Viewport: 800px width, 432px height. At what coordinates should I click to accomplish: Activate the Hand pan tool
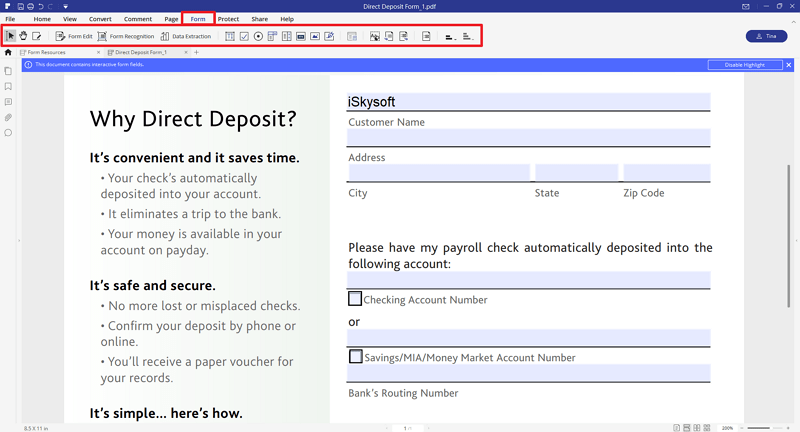(23, 36)
